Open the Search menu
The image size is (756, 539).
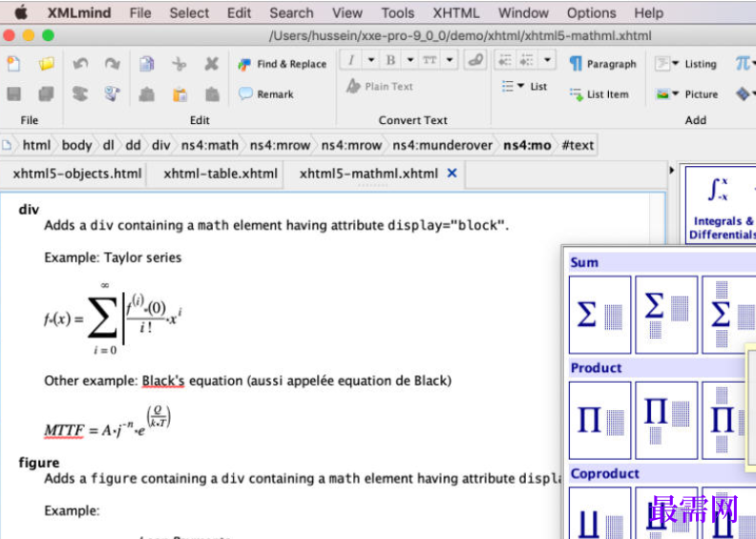291,12
